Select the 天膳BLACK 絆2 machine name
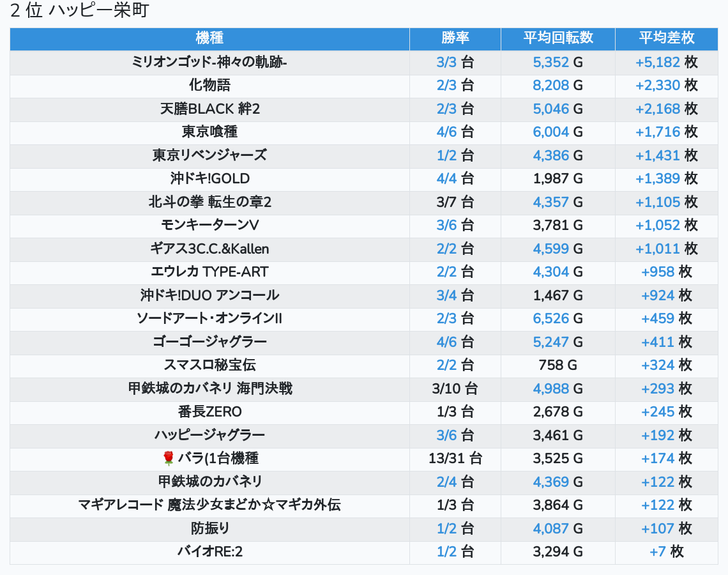Viewport: 728px width, 575px height. tap(209, 109)
